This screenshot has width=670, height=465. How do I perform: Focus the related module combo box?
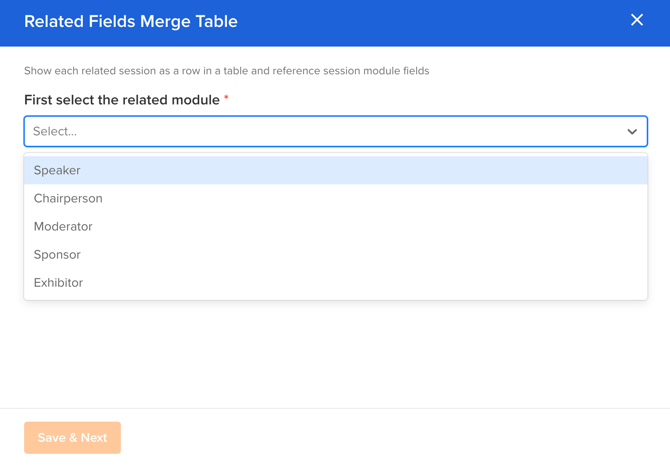(x=320, y=131)
